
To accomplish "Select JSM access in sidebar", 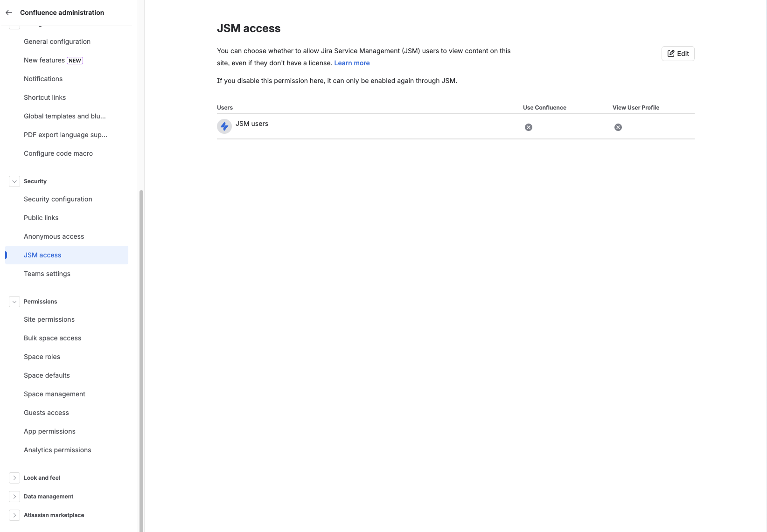I will 67,255.
